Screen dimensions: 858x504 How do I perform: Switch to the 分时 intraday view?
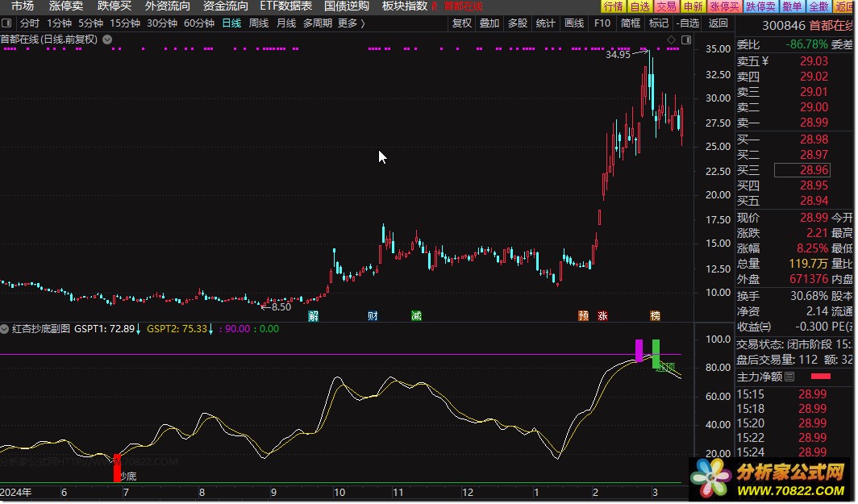(x=30, y=23)
